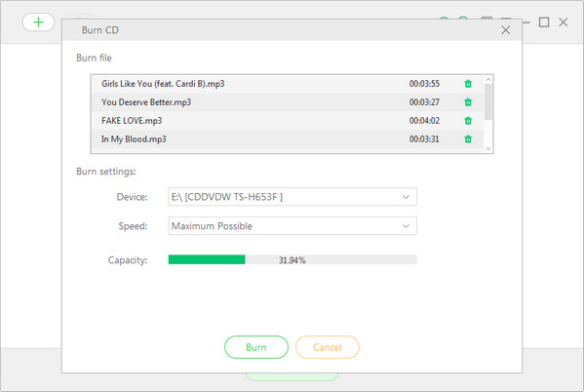The image size is (584, 392).
Task: Select the You Deserve Better.mp3 entry
Action: click(x=288, y=102)
